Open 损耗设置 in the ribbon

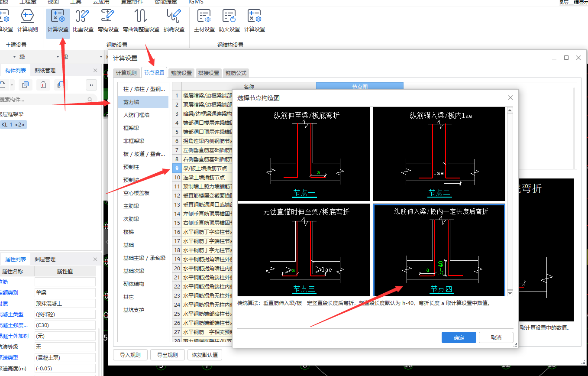(x=174, y=21)
